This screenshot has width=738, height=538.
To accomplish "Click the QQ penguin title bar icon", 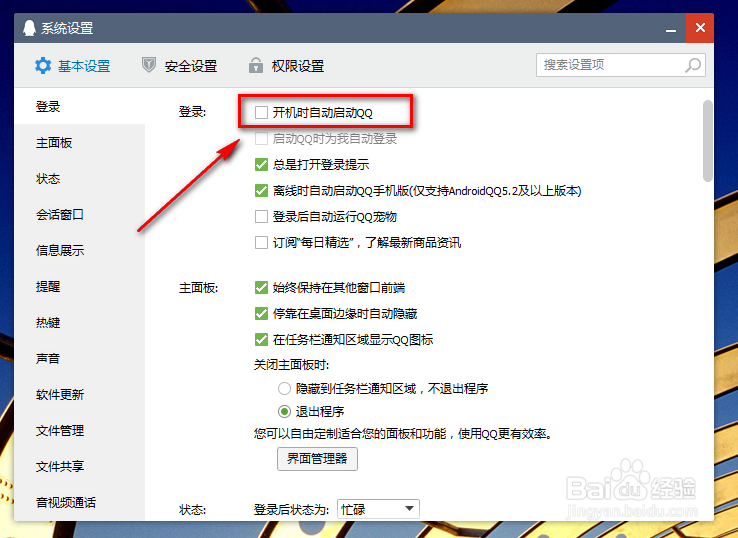I will coord(29,28).
